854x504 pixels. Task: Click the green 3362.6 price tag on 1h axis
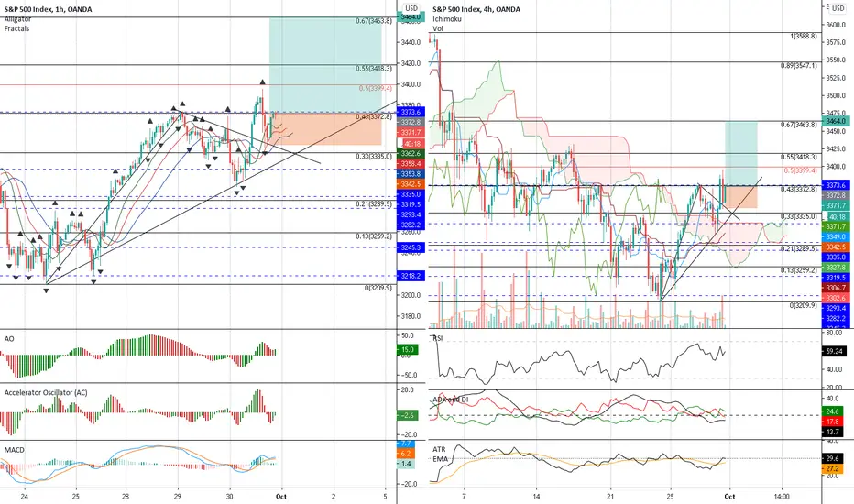(x=411, y=154)
